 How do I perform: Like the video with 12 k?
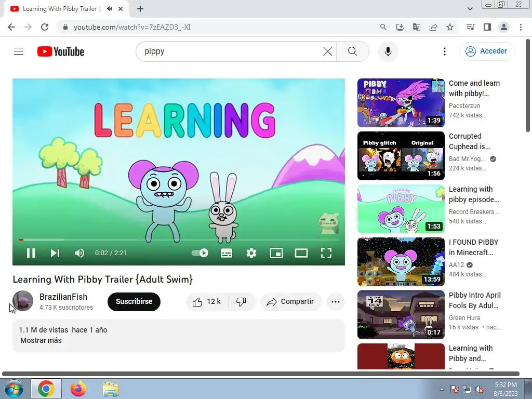pyautogui.click(x=207, y=302)
